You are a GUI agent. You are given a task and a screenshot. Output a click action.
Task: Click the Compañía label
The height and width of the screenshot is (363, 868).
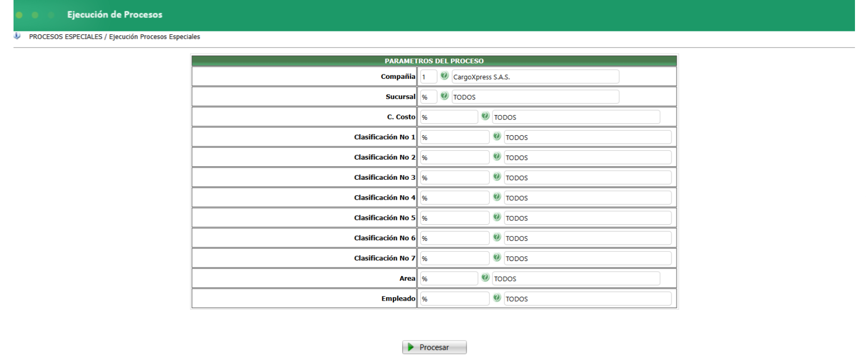click(x=398, y=76)
